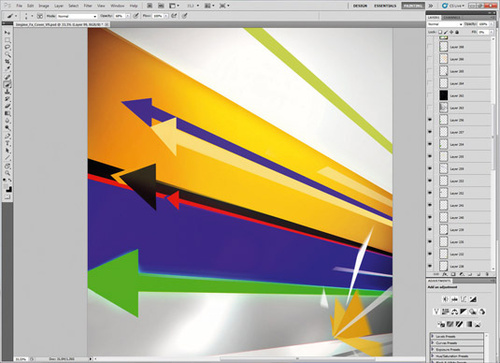Open the Brush tool preset picker in options bar
This screenshot has height=363, width=500.
coord(12,16)
